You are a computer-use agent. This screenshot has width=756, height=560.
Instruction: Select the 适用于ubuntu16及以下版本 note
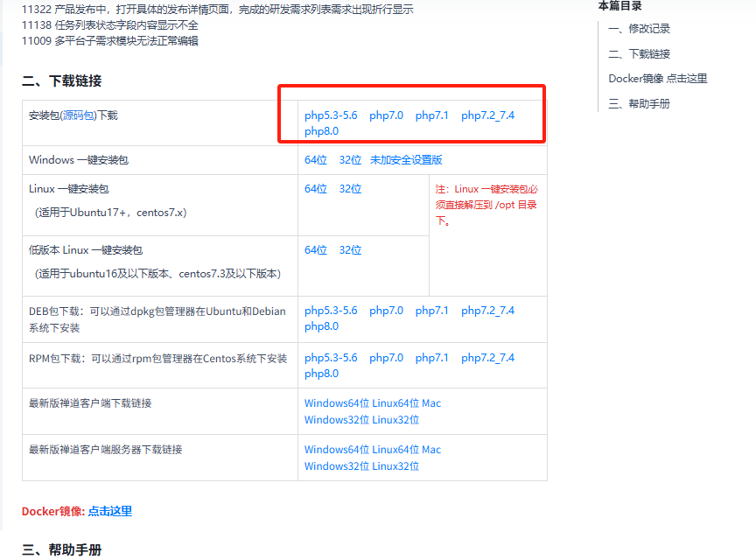click(x=157, y=274)
